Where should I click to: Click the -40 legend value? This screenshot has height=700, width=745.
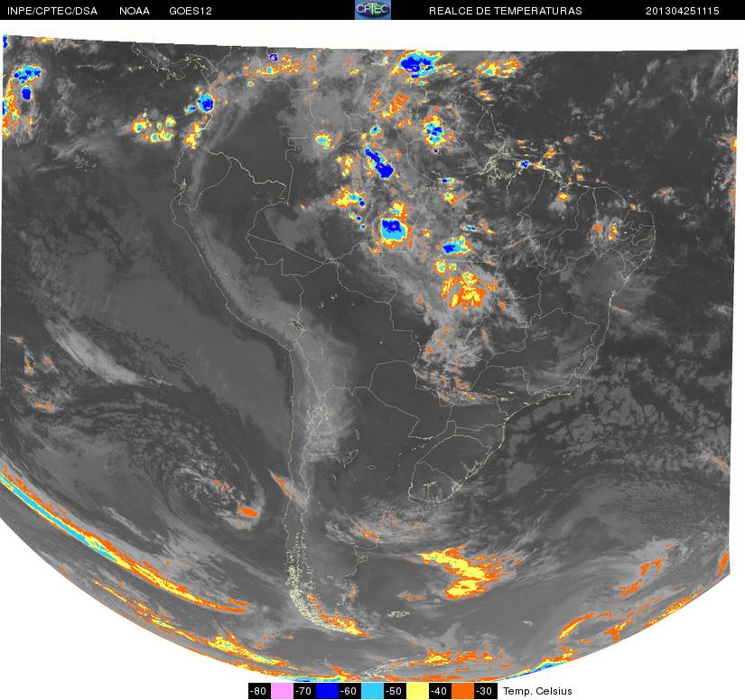click(440, 691)
